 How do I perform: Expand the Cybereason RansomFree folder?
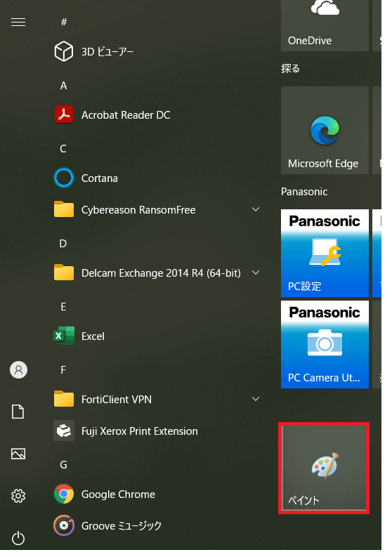(x=157, y=209)
